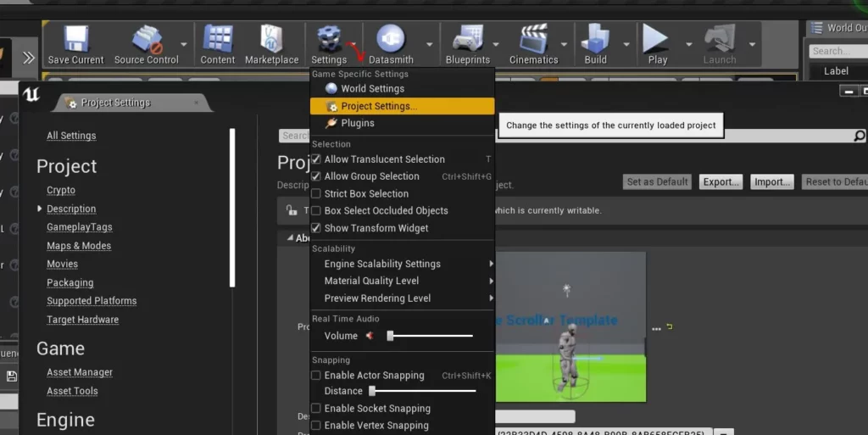
Task: Click the Settings gear toolbar icon
Action: 329,40
